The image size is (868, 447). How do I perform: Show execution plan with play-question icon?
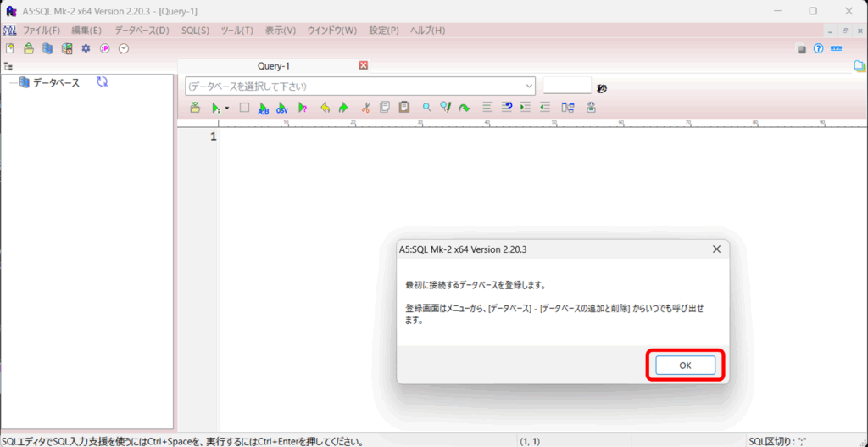(303, 108)
